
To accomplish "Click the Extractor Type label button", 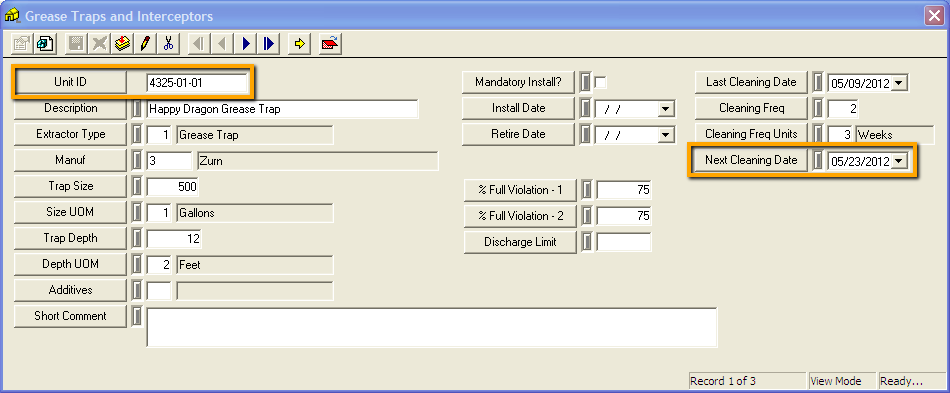I will pos(70,134).
